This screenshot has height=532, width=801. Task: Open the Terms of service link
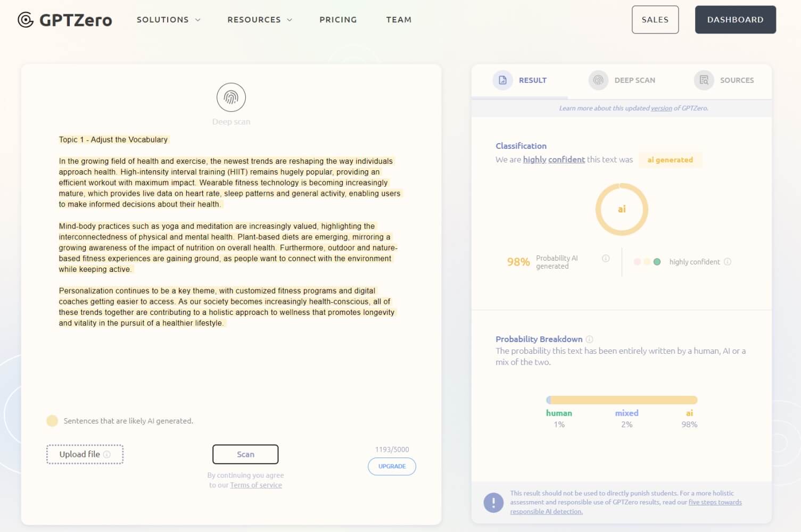tap(256, 485)
